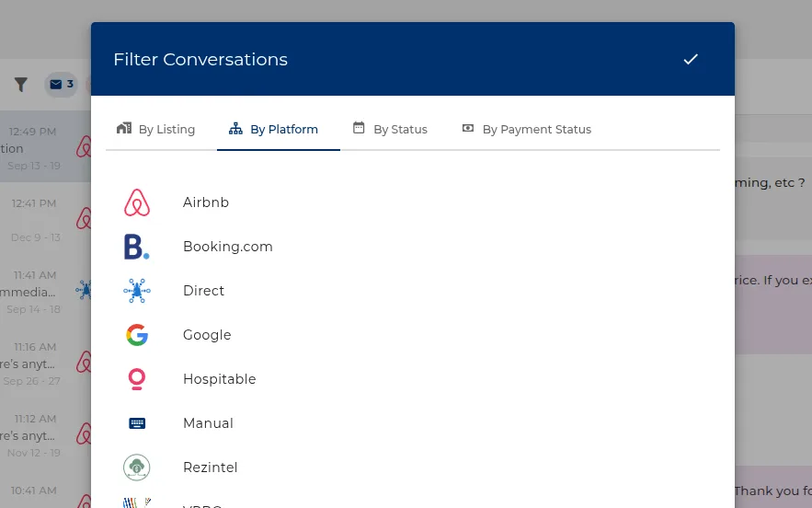812x508 pixels.
Task: Open the 11:41 AM conversation dated Sep 14 - 18
Action: tap(46, 290)
